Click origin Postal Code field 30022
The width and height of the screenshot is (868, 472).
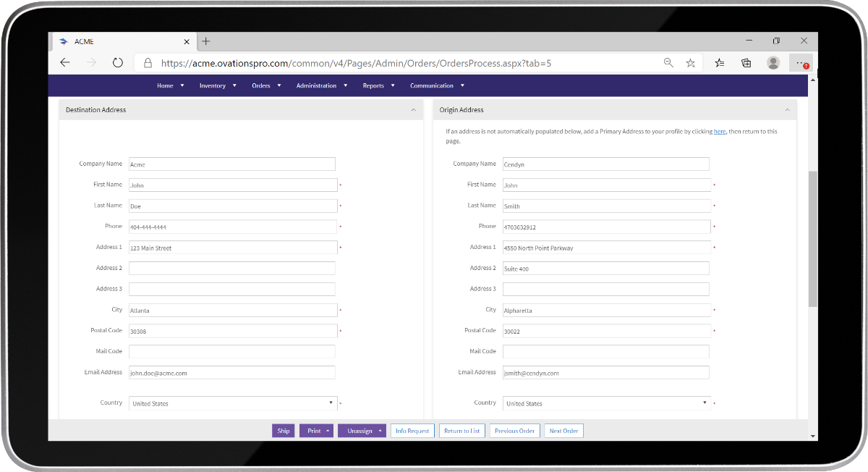tap(607, 331)
